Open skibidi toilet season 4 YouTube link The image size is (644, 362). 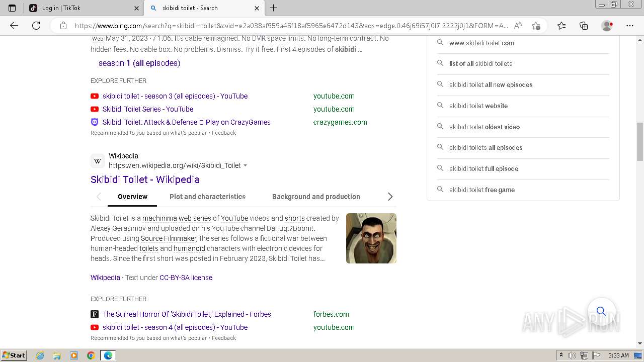[175, 327]
